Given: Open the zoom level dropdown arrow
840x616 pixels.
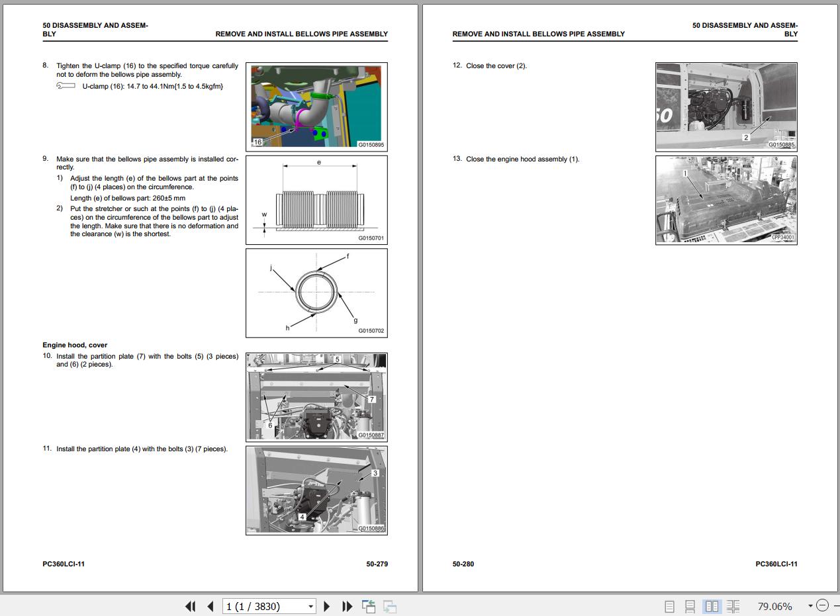Looking at the screenshot, I should click(810, 606).
